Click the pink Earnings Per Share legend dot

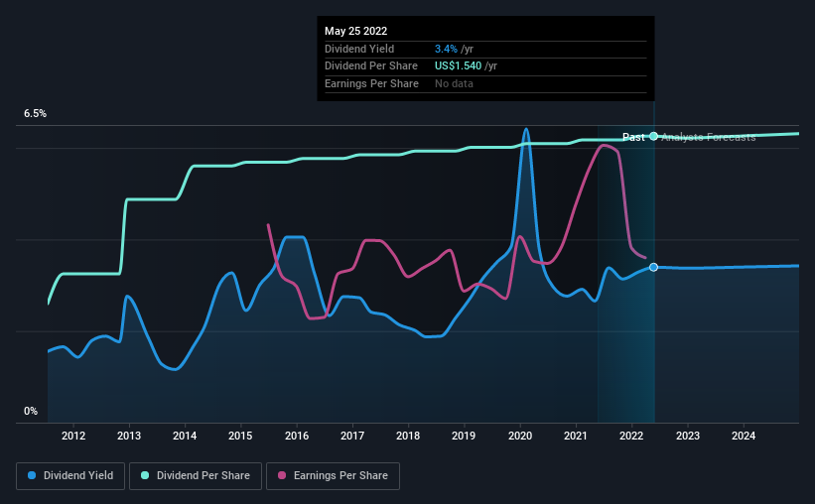282,475
